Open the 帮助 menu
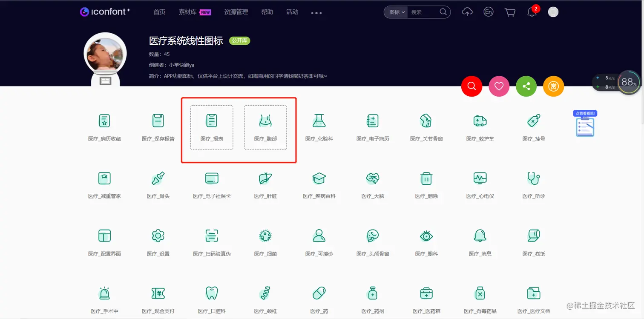The image size is (644, 319). point(267,12)
